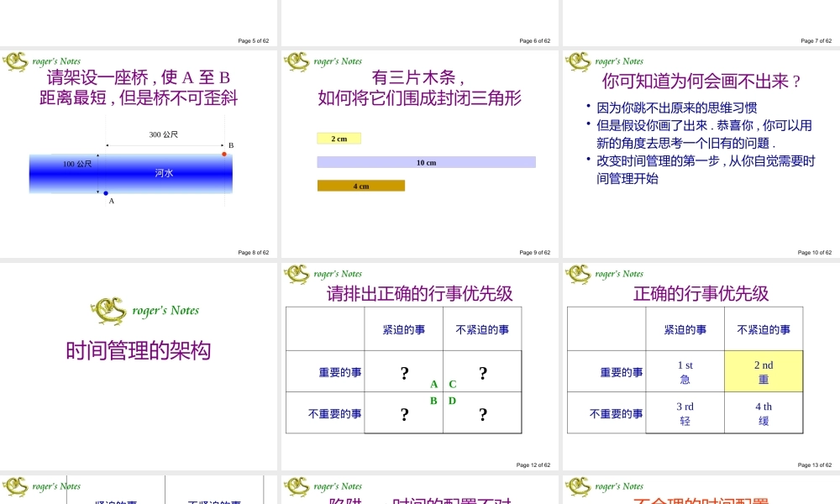The height and width of the screenshot is (504, 840).
Task: Click the '300 公尺' distance label
Action: (164, 134)
